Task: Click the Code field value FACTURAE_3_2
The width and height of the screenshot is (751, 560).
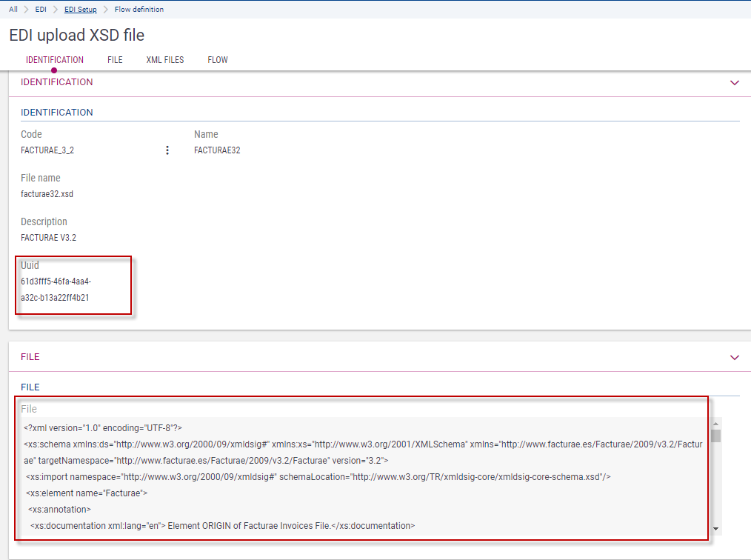Action: [x=47, y=150]
